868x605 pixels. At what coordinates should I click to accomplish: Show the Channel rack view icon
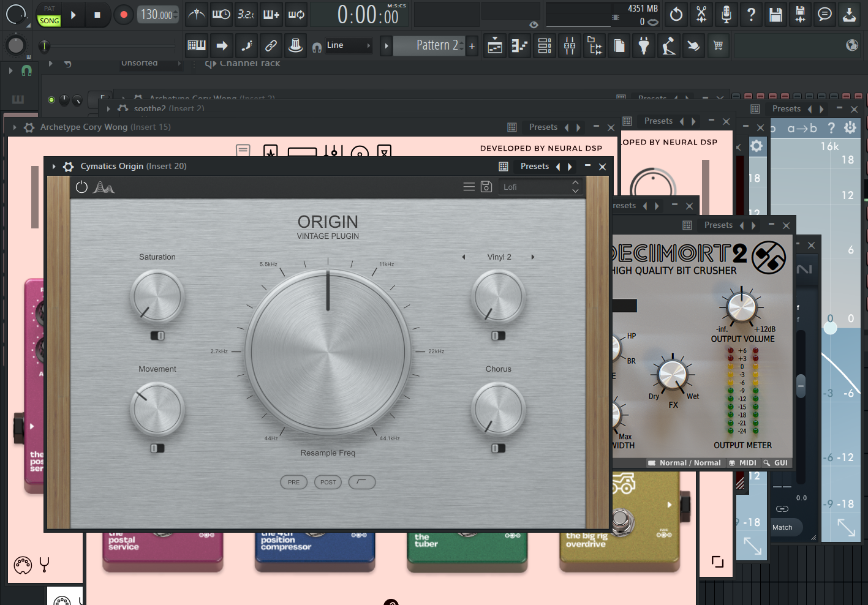[545, 46]
